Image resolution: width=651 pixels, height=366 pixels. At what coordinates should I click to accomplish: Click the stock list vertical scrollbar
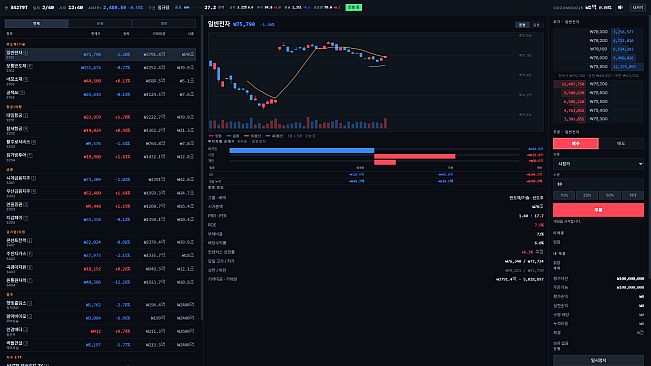(202, 168)
